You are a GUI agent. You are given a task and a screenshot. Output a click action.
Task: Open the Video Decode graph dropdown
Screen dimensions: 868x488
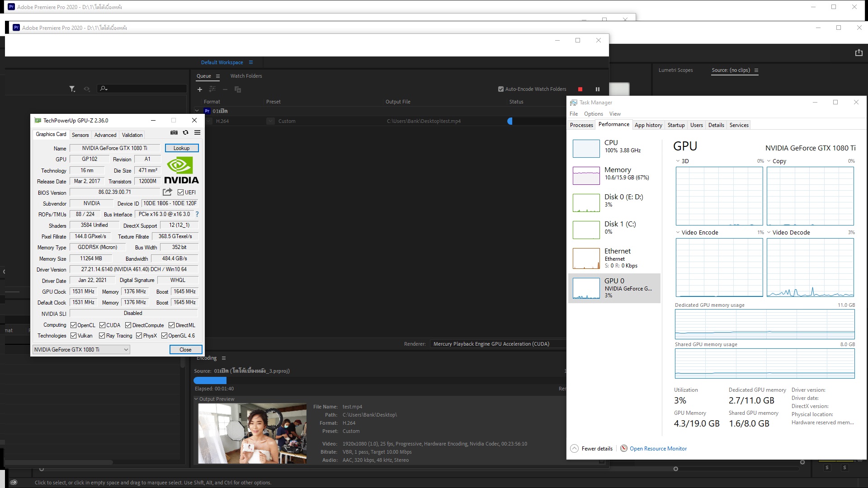pos(769,232)
